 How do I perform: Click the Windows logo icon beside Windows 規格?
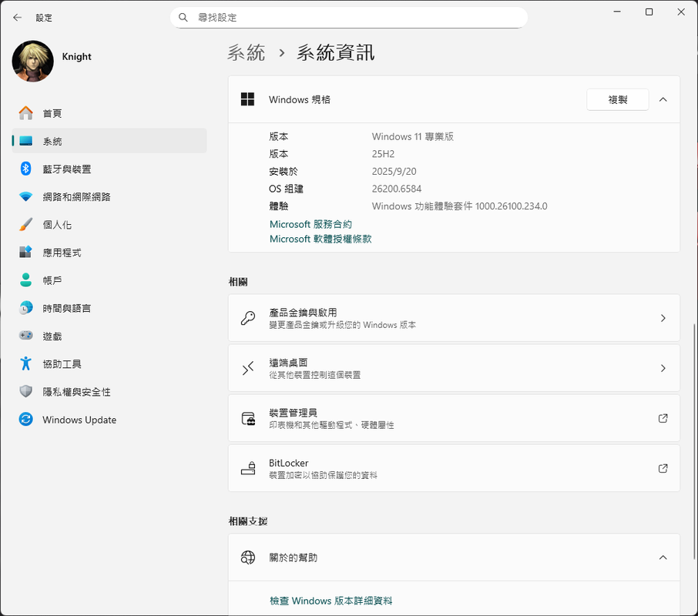point(247,99)
